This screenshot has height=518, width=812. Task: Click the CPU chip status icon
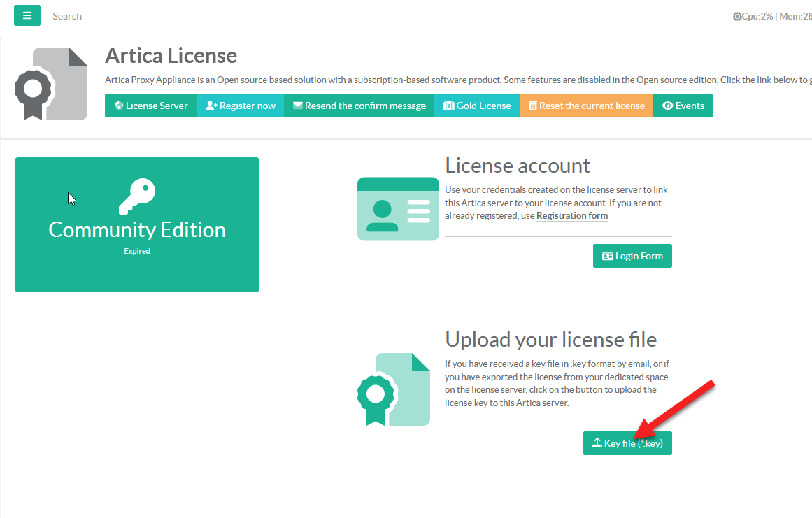point(737,16)
